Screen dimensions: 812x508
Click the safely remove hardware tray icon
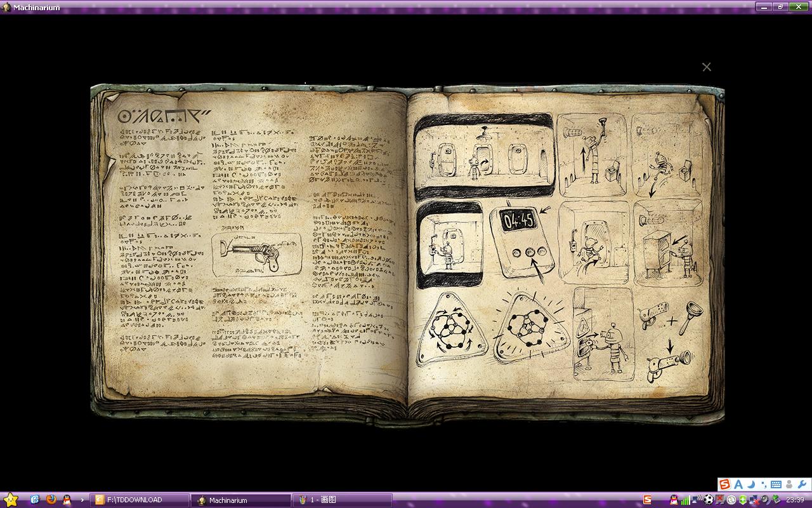pyautogui.click(x=776, y=500)
